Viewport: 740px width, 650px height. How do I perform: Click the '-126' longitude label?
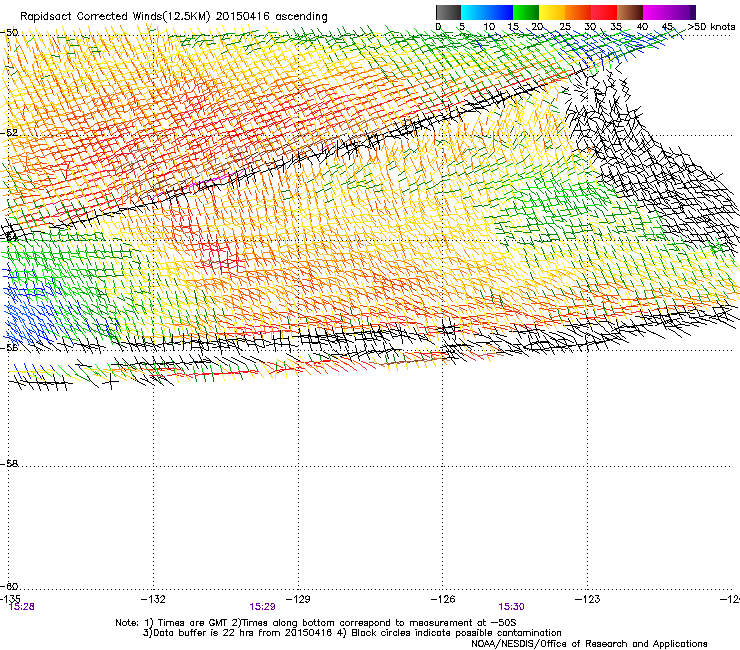tap(443, 599)
